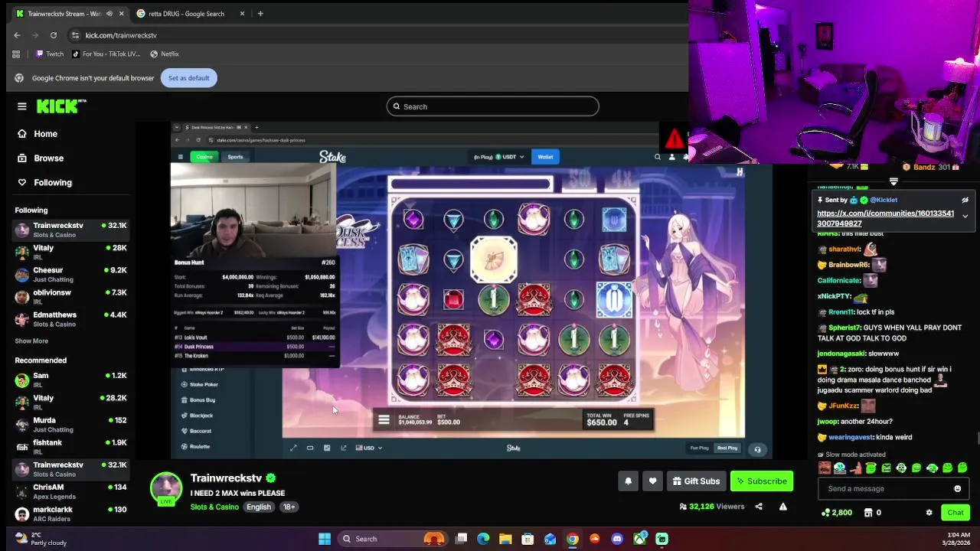Open the Twitch bookmark

49,54
